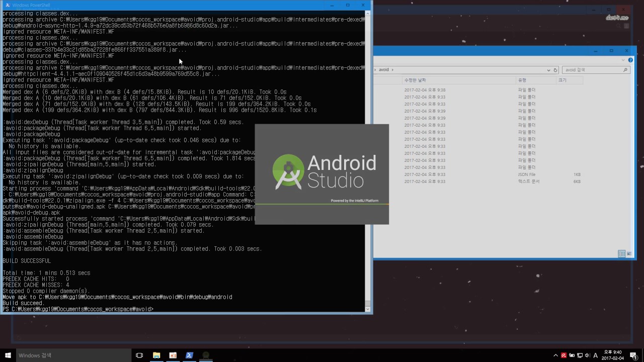This screenshot has width=644, height=362.
Task: Minimize the PowerShell window
Action: [332, 5]
